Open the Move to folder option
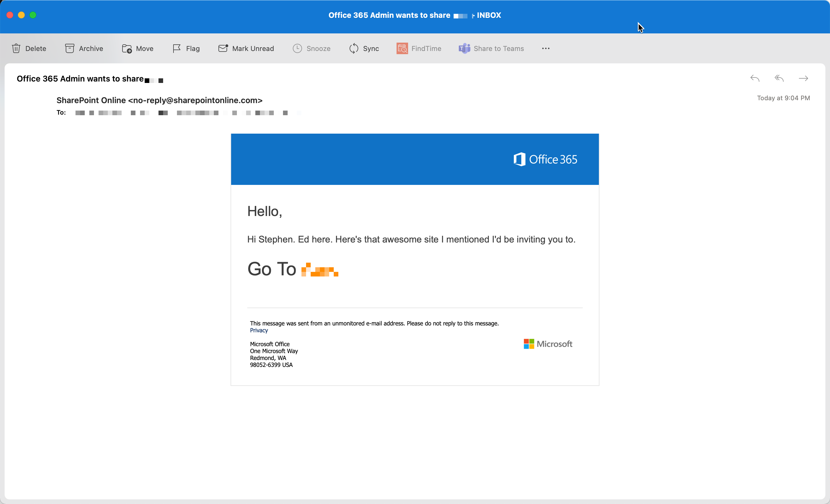This screenshot has width=830, height=504. tap(137, 48)
